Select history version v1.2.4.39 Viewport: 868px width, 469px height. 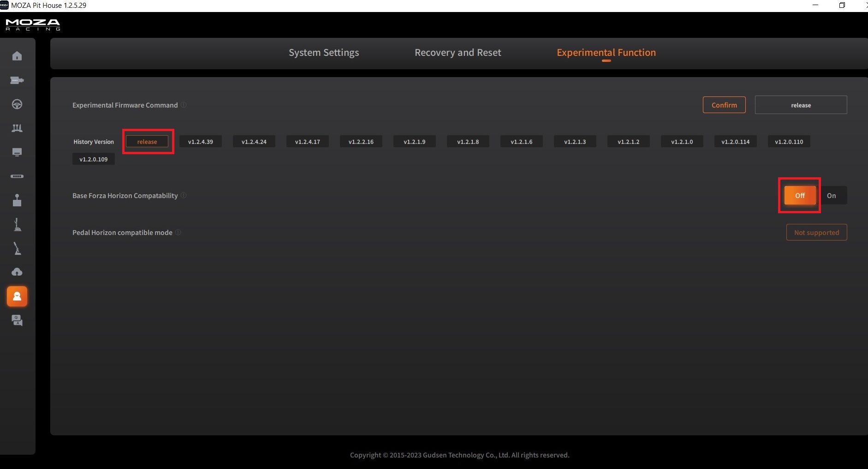201,142
